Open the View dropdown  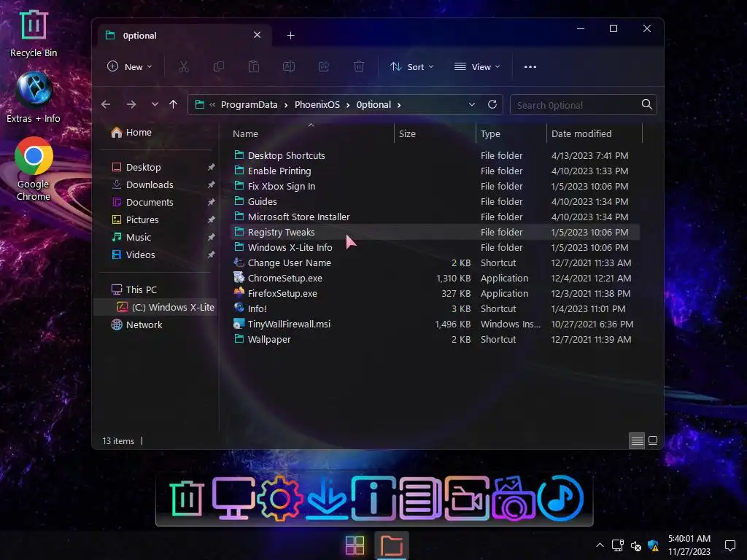click(x=477, y=66)
